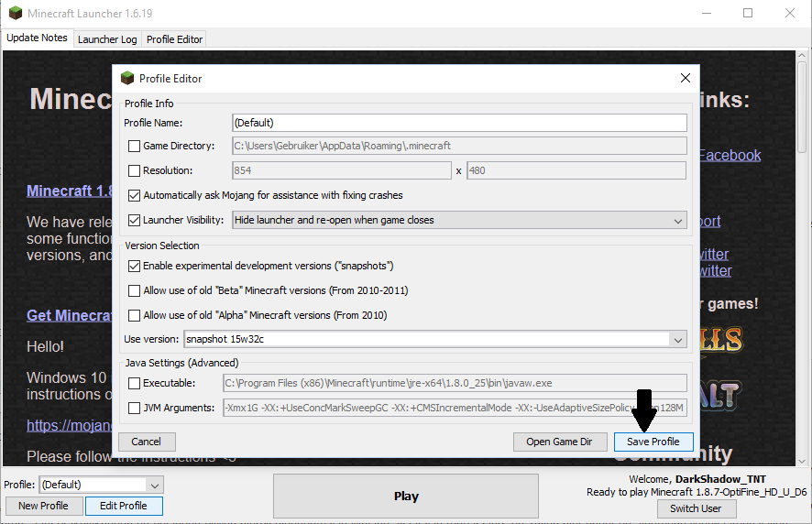Click the New Profile button
This screenshot has width=812, height=524.
pos(43,506)
